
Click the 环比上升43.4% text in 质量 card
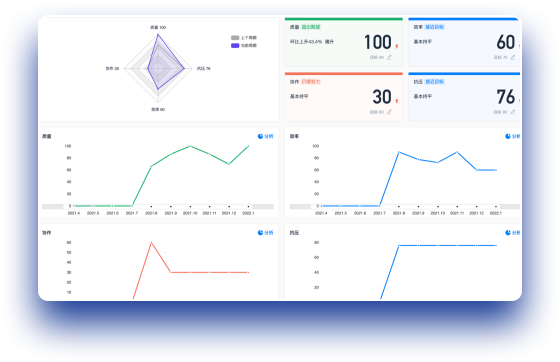(306, 42)
